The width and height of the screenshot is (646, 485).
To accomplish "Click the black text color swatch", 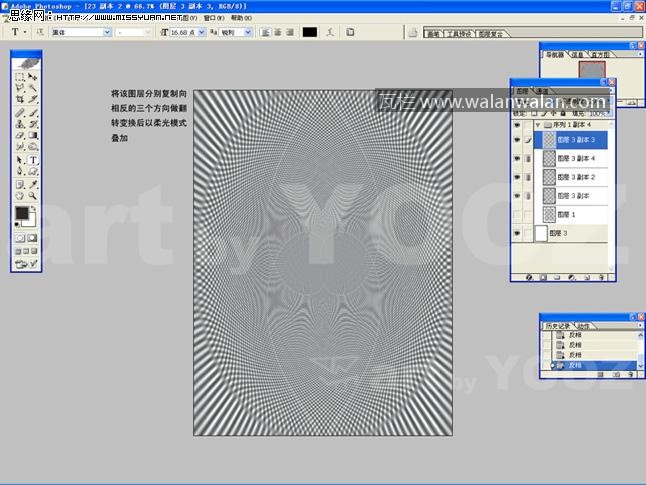I will [310, 32].
